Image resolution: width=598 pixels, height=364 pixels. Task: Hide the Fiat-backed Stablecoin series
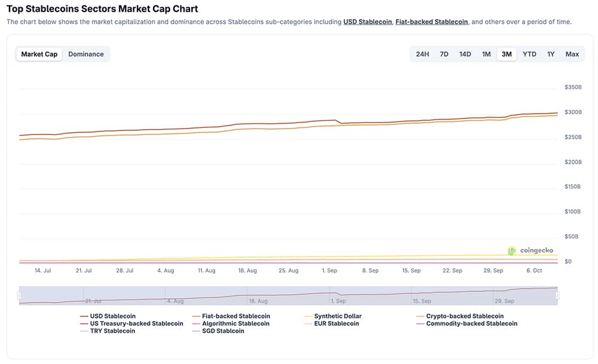(x=236, y=316)
